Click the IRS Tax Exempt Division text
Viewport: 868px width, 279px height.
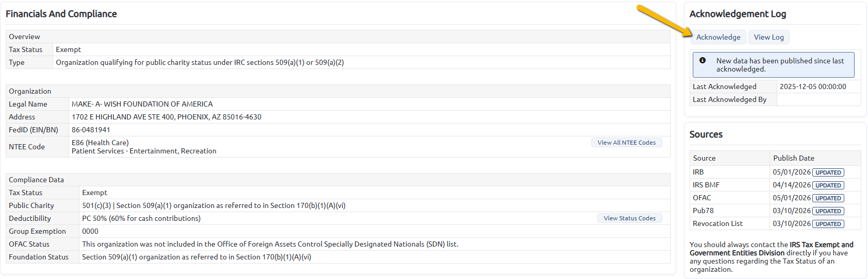772,249
